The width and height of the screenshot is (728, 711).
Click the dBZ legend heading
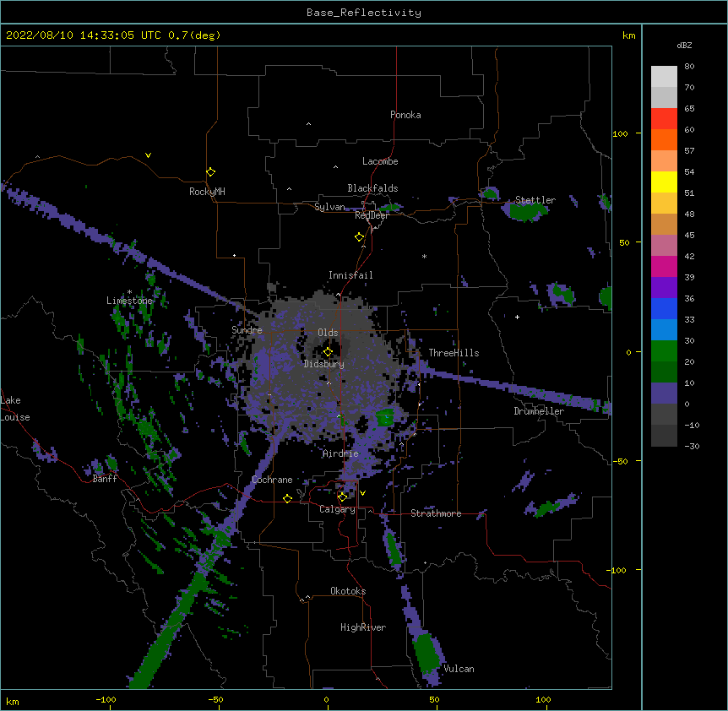pos(684,45)
